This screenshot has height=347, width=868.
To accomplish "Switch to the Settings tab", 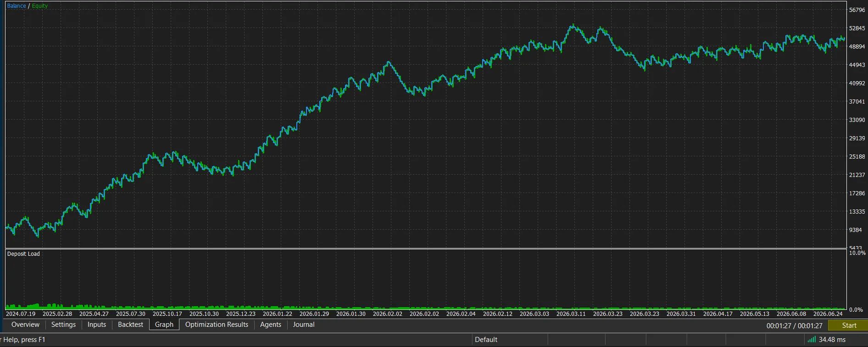I will [63, 325].
